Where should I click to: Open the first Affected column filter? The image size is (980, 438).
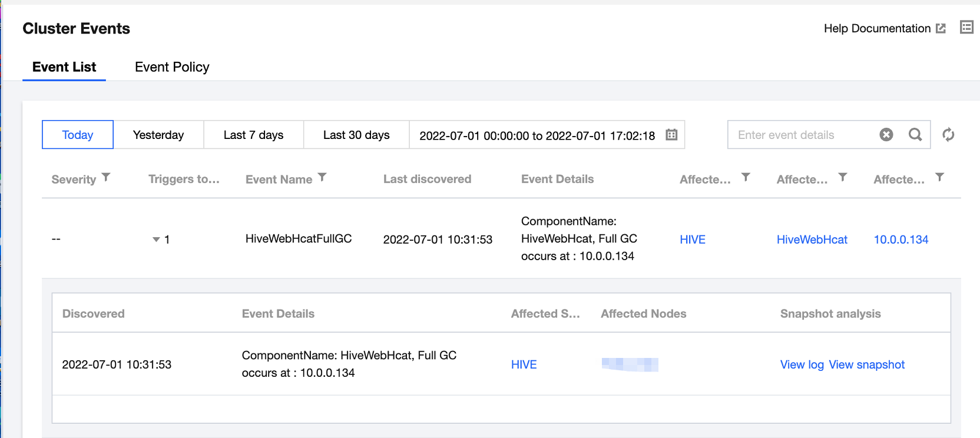[x=746, y=177]
